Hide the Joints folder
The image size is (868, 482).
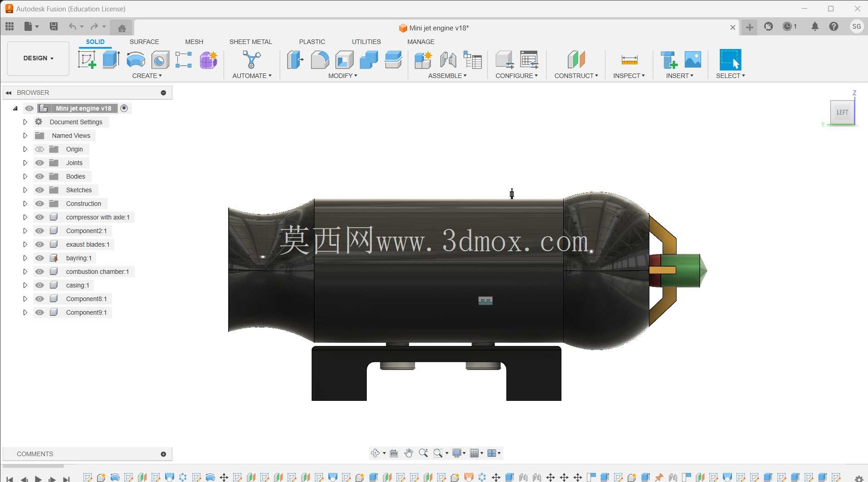[40, 163]
